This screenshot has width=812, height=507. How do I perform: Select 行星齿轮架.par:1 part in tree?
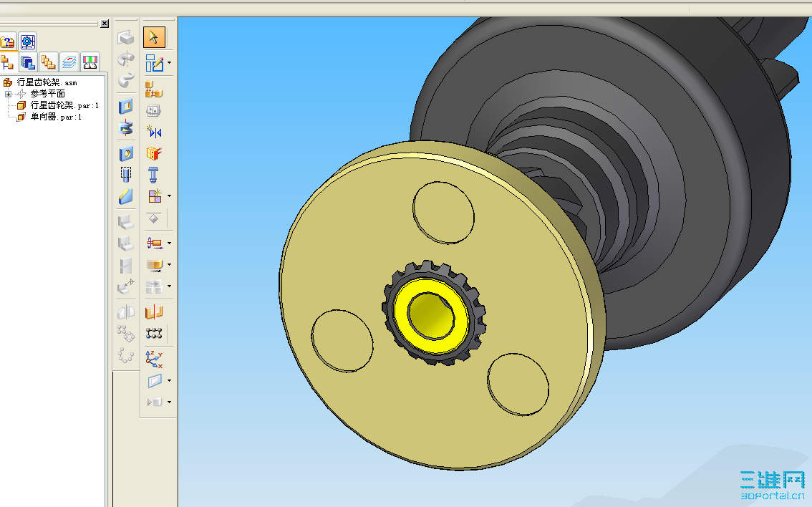(x=64, y=105)
